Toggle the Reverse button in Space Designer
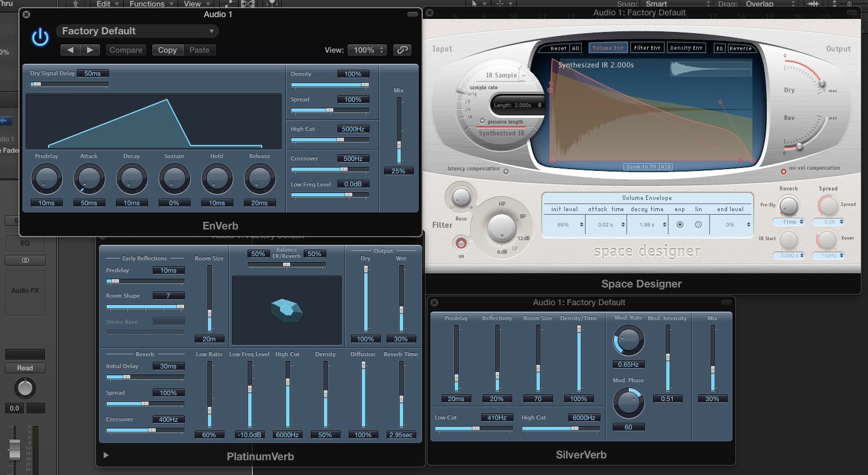The height and width of the screenshot is (475, 868). [x=740, y=49]
